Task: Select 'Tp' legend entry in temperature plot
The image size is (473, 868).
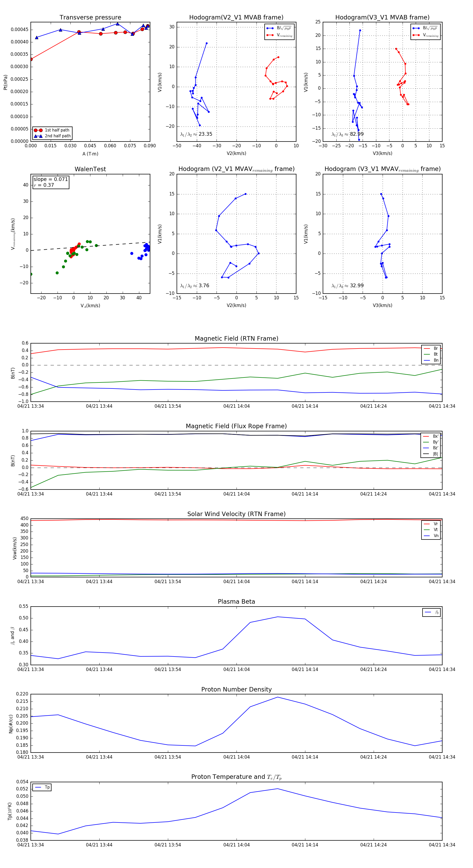Action: tap(42, 788)
